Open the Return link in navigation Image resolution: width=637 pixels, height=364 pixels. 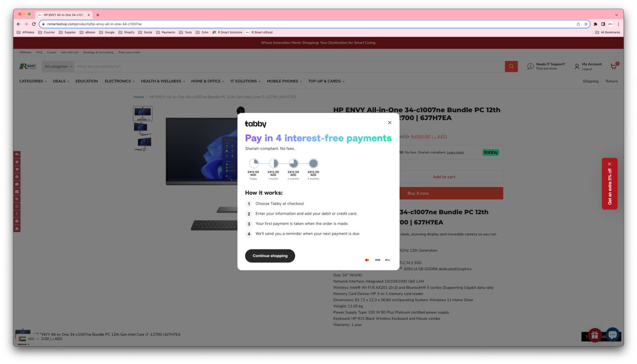pos(612,81)
